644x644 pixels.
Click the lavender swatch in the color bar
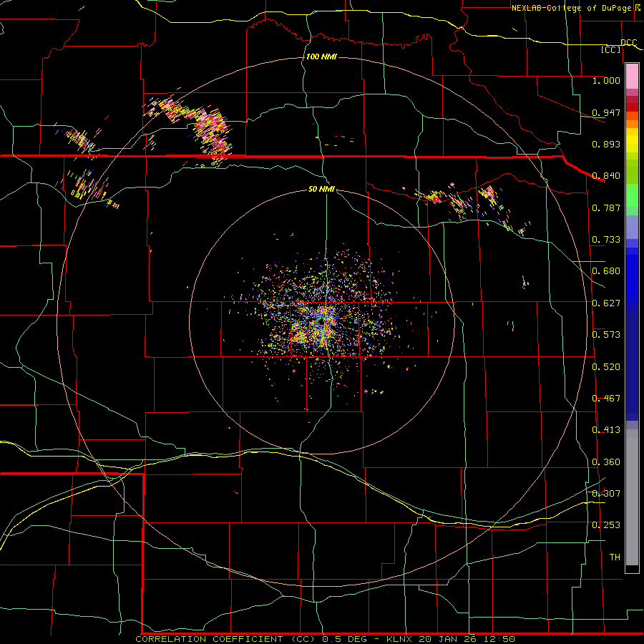tap(632, 227)
